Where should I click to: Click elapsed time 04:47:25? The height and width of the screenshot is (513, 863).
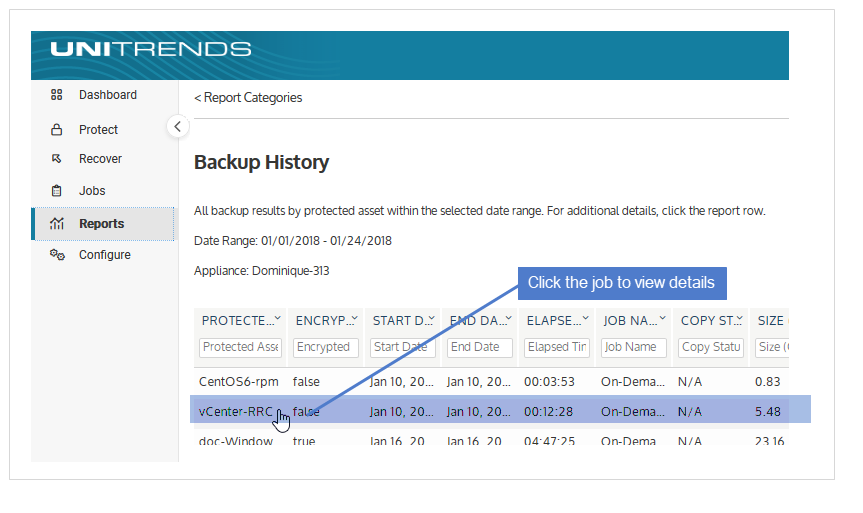coord(549,441)
